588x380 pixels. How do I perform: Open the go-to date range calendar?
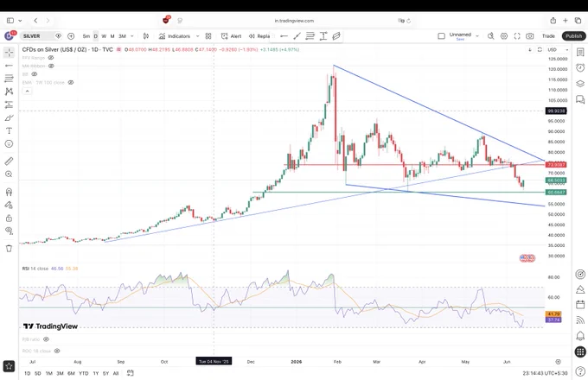(x=130, y=373)
